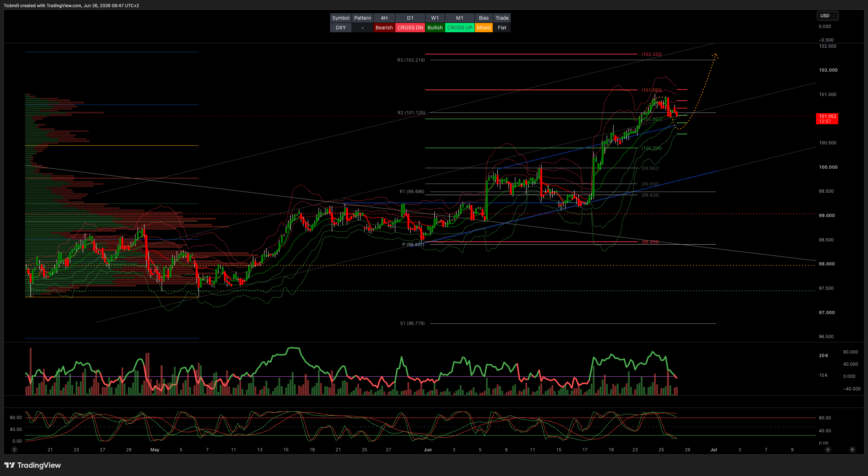Click the DXY symbol cell

[340, 28]
